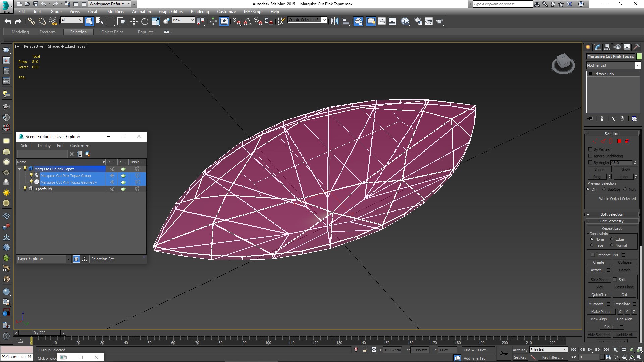Screen dimensions: 644x362
Task: Click the Mirror tool icon
Action: click(x=334, y=21)
